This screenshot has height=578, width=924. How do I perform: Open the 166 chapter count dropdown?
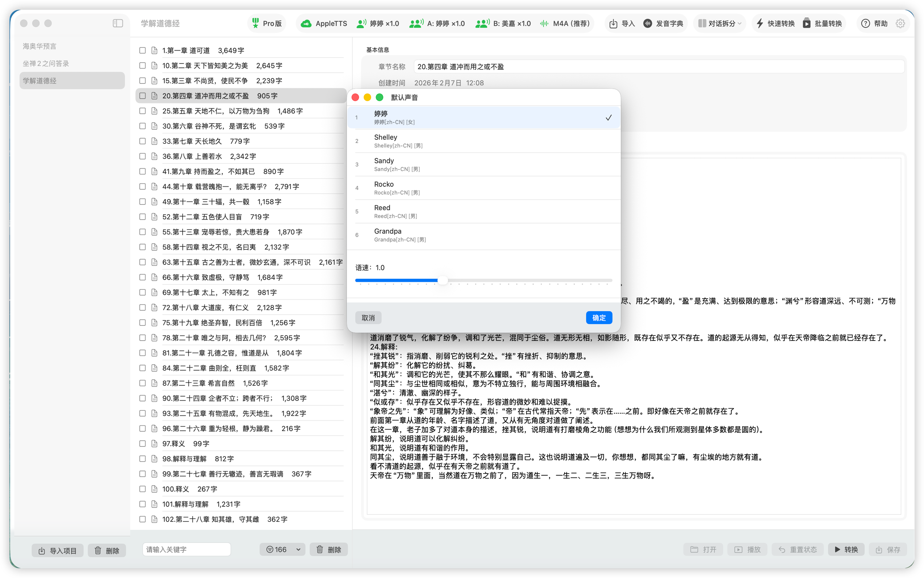click(283, 549)
